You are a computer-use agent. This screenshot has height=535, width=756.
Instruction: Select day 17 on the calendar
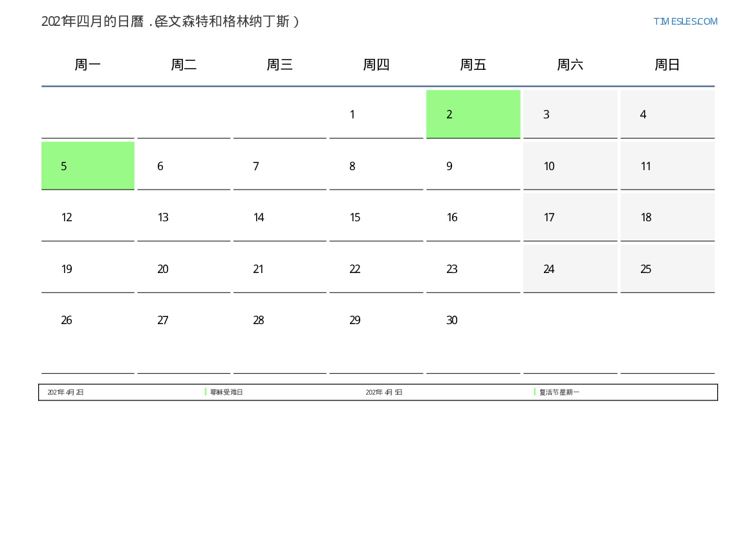click(570, 217)
